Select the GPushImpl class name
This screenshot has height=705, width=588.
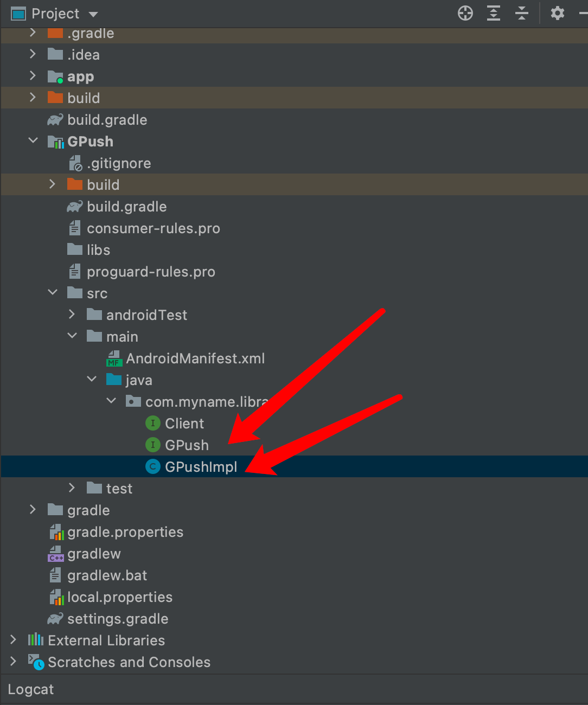[201, 467]
